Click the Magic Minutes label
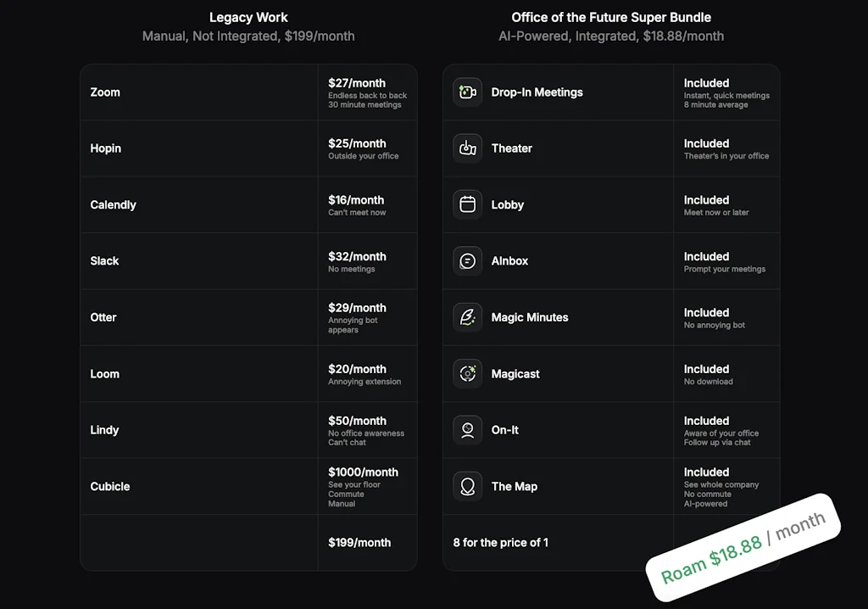 coord(530,317)
